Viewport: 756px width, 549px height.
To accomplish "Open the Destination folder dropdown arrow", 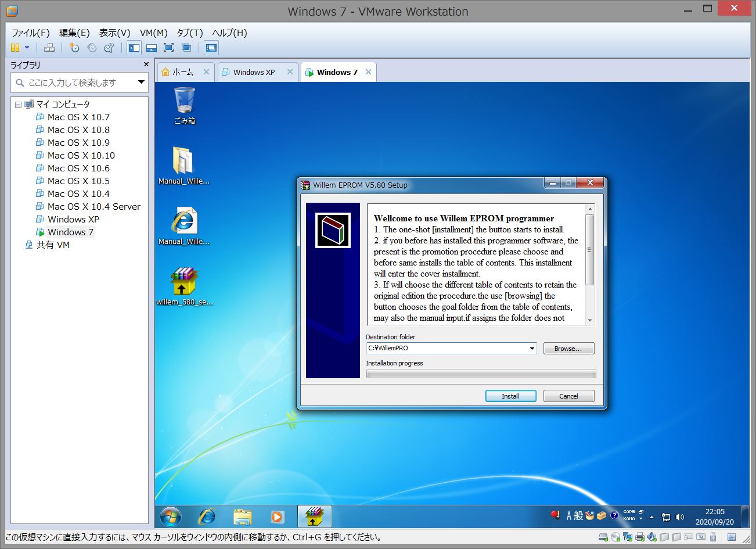I will tap(532, 349).
